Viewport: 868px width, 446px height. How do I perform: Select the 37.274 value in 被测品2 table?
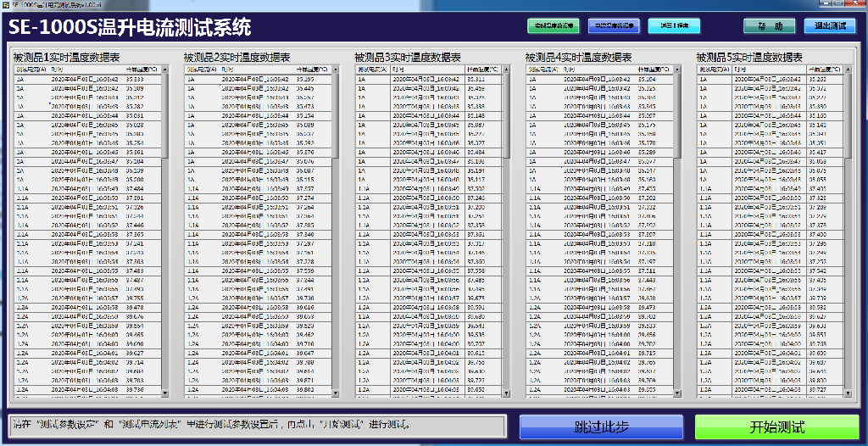coord(305,198)
